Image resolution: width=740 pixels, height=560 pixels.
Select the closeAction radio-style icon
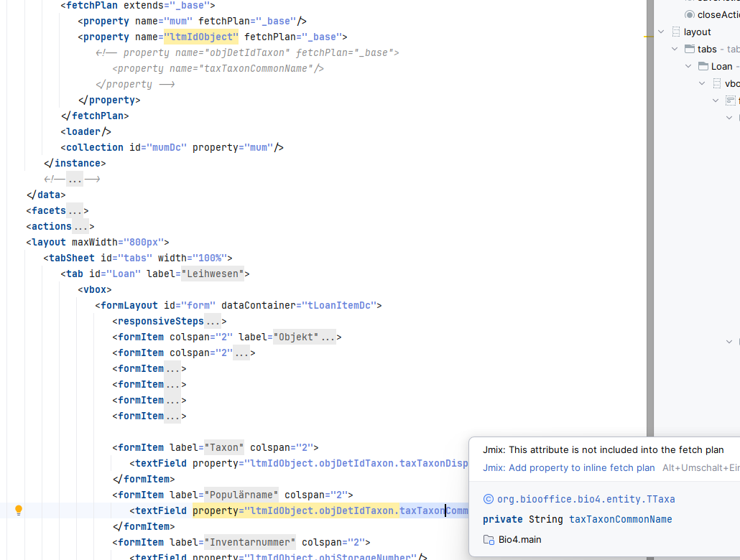click(x=690, y=14)
